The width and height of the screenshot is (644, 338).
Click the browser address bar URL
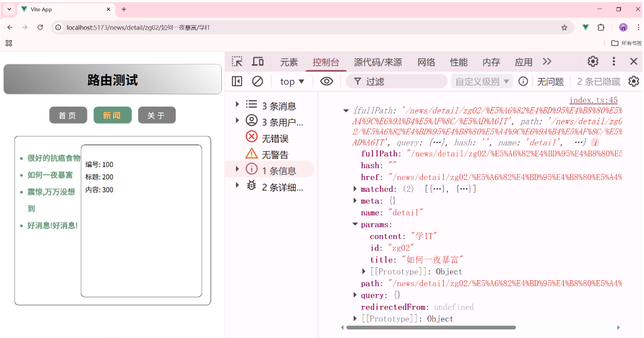click(x=138, y=27)
